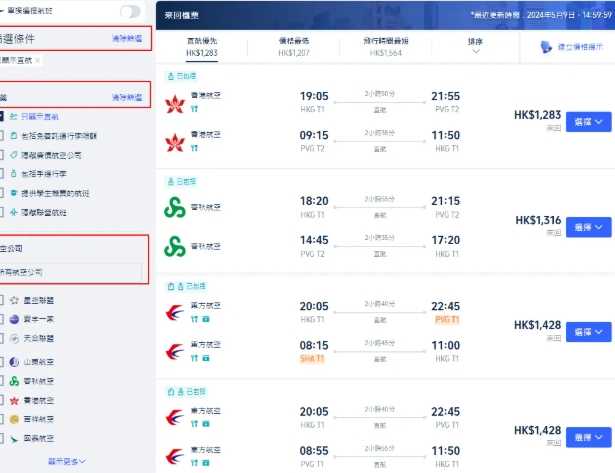Click 清除篩選 (clear filters) beside the 篩選條件 heading
Viewport: 615px width, 473px height.
coord(127,38)
